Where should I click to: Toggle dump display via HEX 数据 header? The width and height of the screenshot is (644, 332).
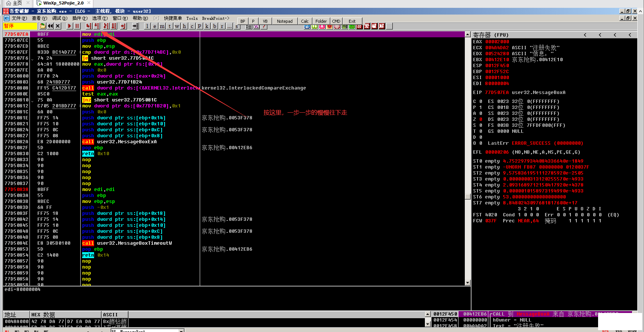click(43, 315)
